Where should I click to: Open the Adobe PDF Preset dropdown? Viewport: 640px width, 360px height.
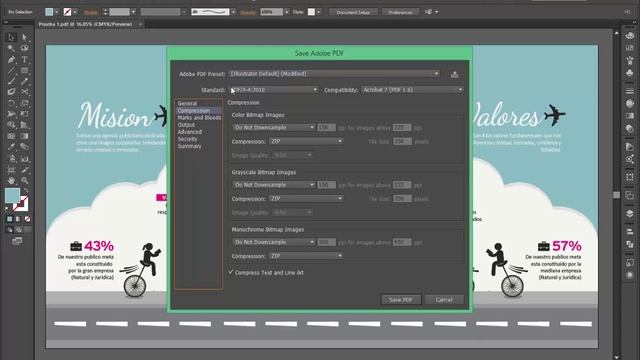click(334, 74)
